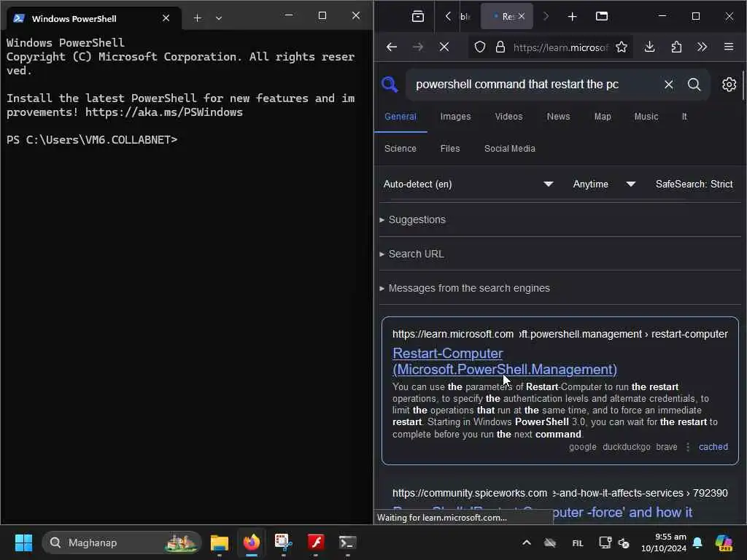Open the extensions puzzle icon
This screenshot has width=747, height=560.
click(x=676, y=47)
